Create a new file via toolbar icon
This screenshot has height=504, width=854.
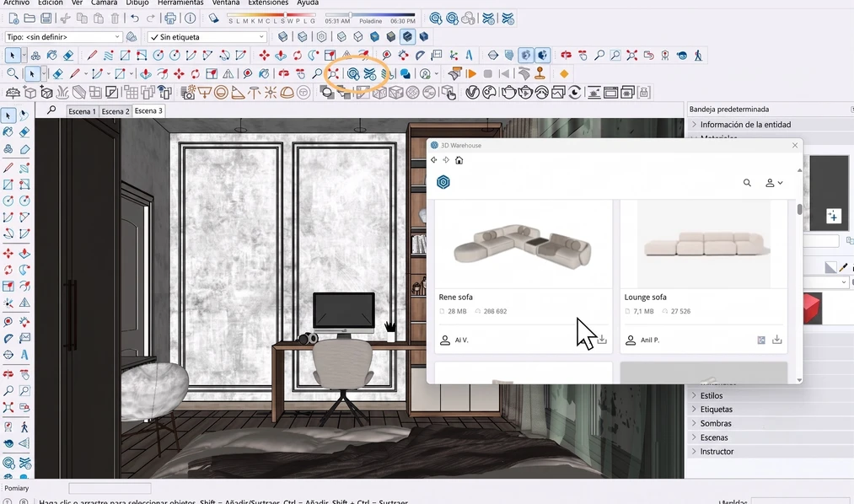[x=13, y=19]
